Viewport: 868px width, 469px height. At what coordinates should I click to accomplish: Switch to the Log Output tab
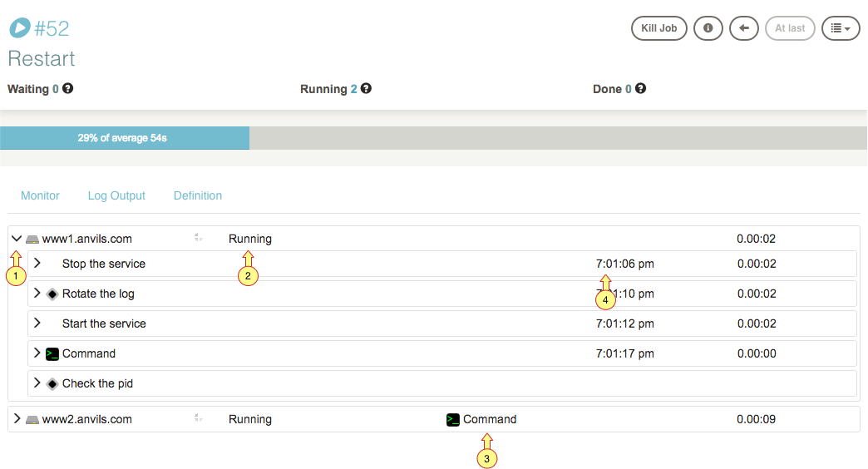[116, 196]
